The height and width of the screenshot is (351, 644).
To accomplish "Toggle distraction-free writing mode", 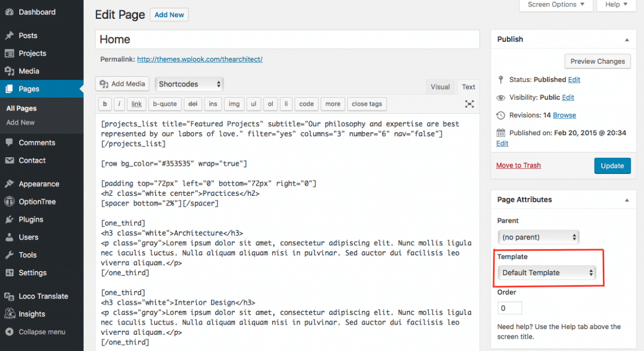I will pyautogui.click(x=469, y=104).
